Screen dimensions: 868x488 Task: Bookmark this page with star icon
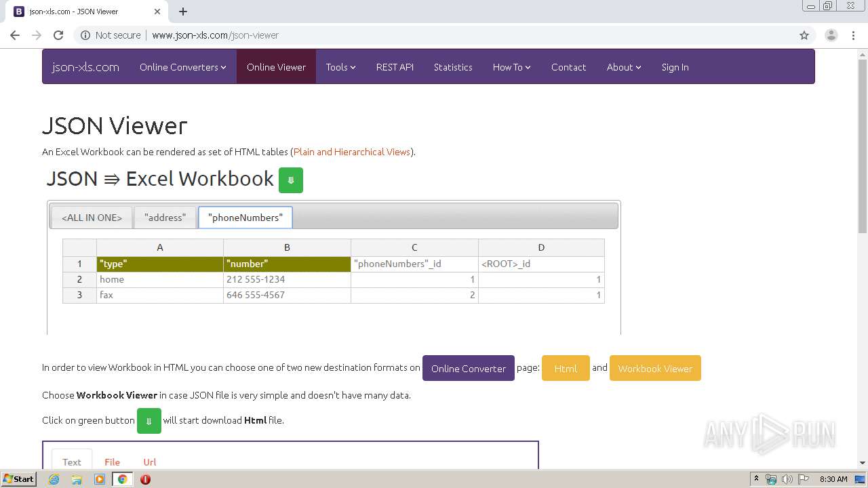tap(804, 35)
